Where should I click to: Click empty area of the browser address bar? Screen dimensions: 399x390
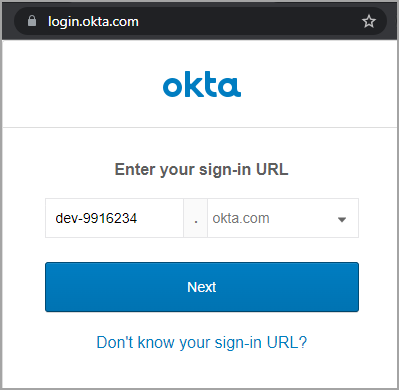click(x=250, y=21)
